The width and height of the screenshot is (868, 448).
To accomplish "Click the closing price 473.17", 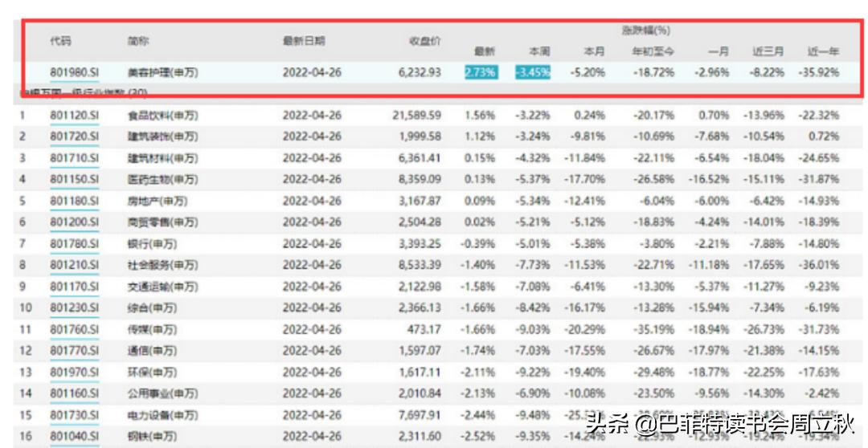I will tap(426, 329).
